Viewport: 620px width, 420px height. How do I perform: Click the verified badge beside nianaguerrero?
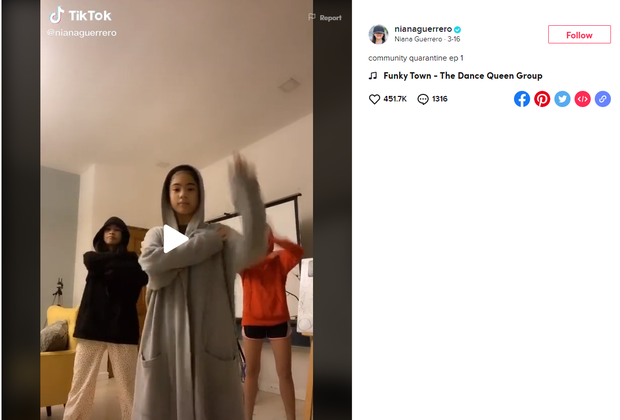tap(457, 29)
